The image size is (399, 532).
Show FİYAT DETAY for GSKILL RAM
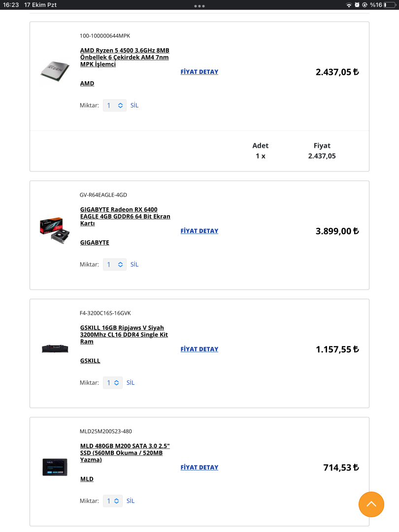point(199,349)
